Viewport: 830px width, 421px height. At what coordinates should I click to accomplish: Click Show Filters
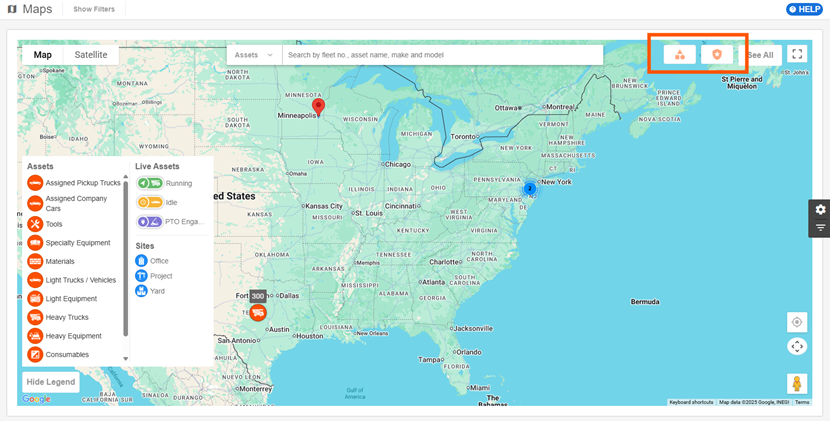pyautogui.click(x=94, y=9)
